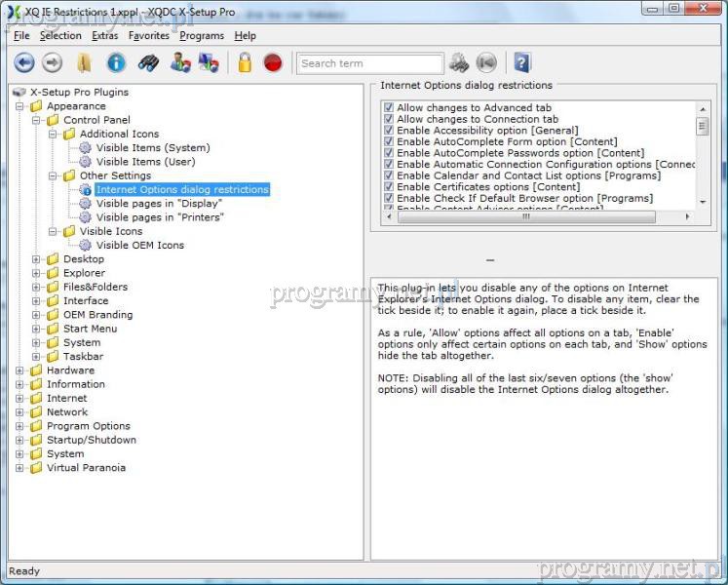Open the Favorites menu
Image resolution: width=728 pixels, height=585 pixels.
click(148, 36)
